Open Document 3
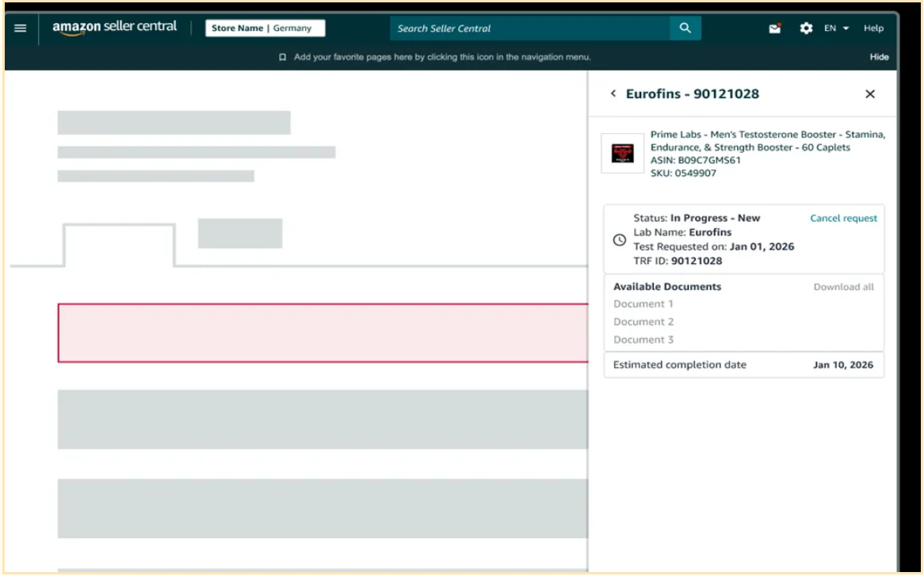This screenshot has width=924, height=576. 643,340
